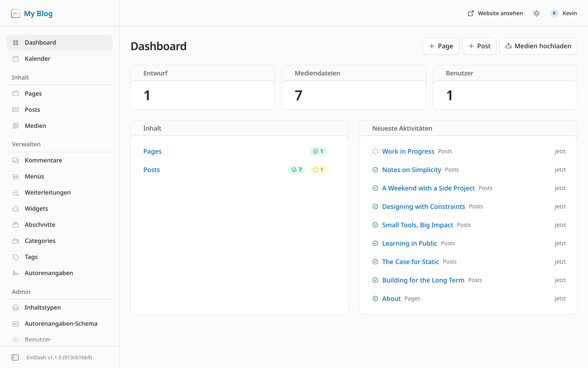Click the Abschnitte sections icon
This screenshot has width=588, height=368.
pos(16,225)
